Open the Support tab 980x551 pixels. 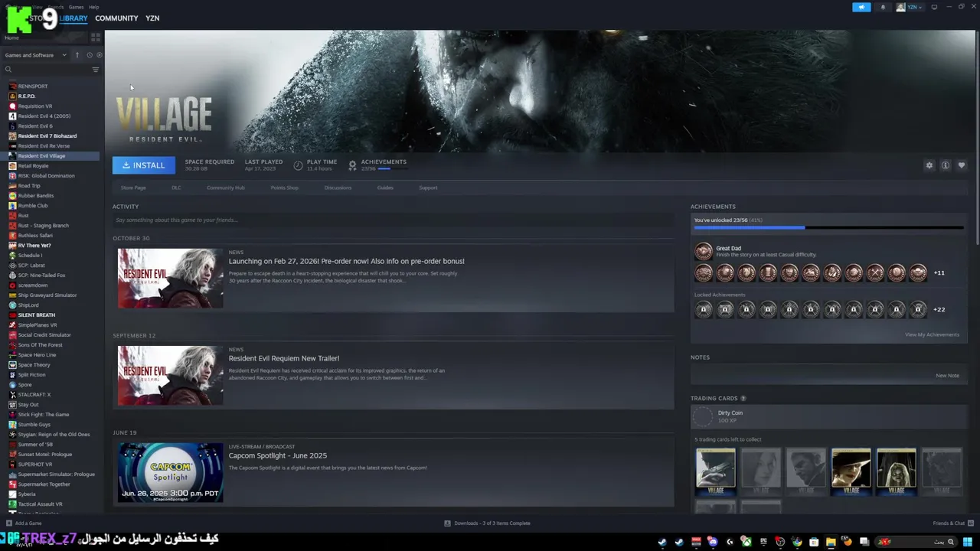pos(428,187)
